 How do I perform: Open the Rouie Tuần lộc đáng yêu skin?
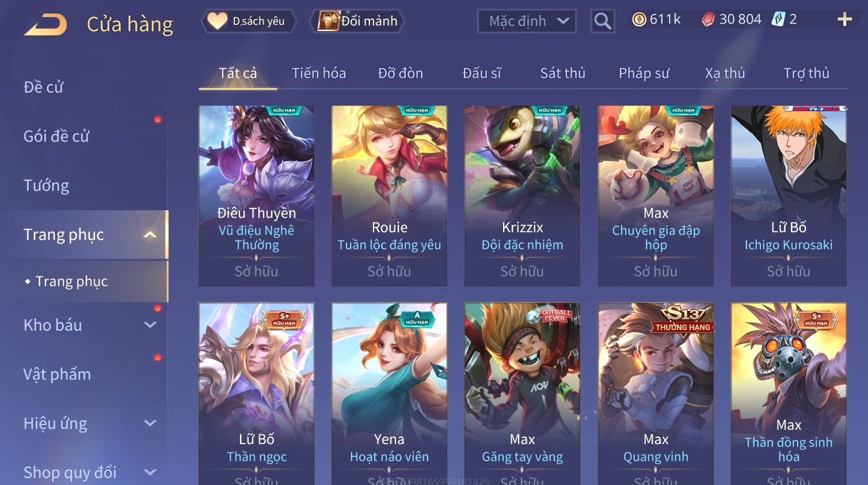389,196
